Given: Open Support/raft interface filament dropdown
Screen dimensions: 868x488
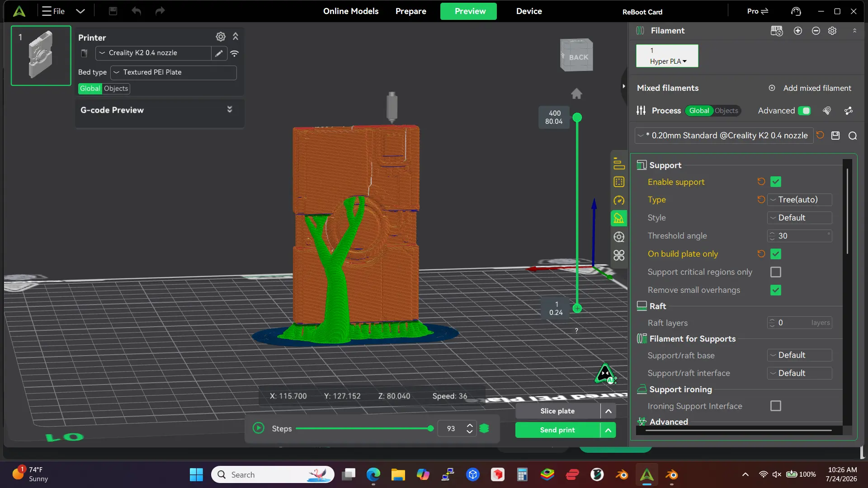Looking at the screenshot, I should click(799, 373).
